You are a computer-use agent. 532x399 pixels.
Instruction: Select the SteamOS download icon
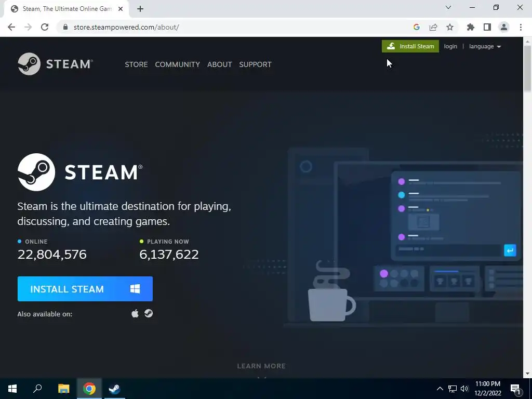tap(149, 313)
